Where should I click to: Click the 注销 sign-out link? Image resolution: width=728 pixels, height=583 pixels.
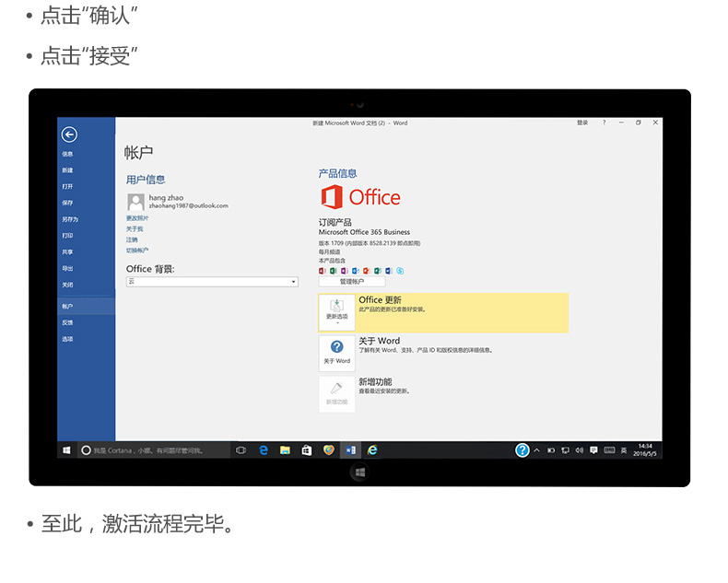pos(132,240)
